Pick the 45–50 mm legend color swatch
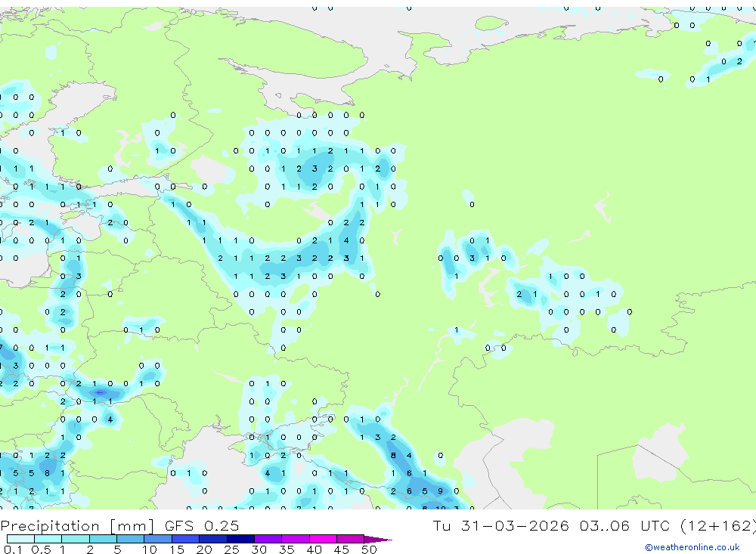This screenshot has width=756, height=554. tap(350, 539)
